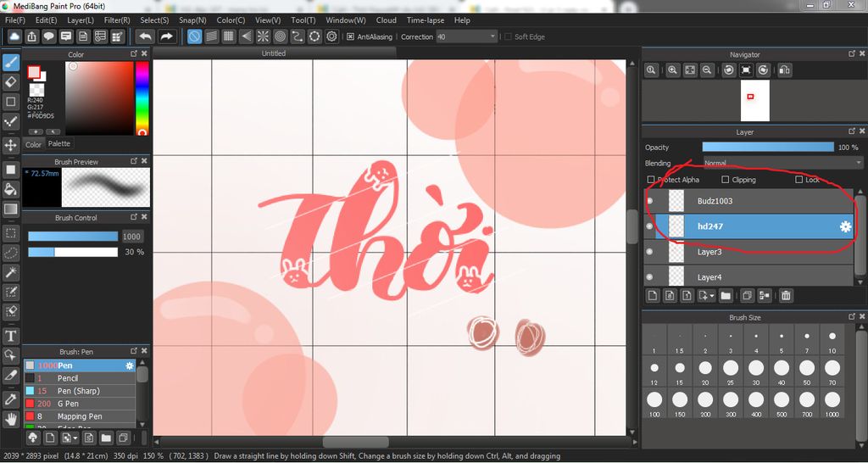Choose the Pen (Sharp) brush
This screenshot has height=463, width=868.
[x=79, y=391]
